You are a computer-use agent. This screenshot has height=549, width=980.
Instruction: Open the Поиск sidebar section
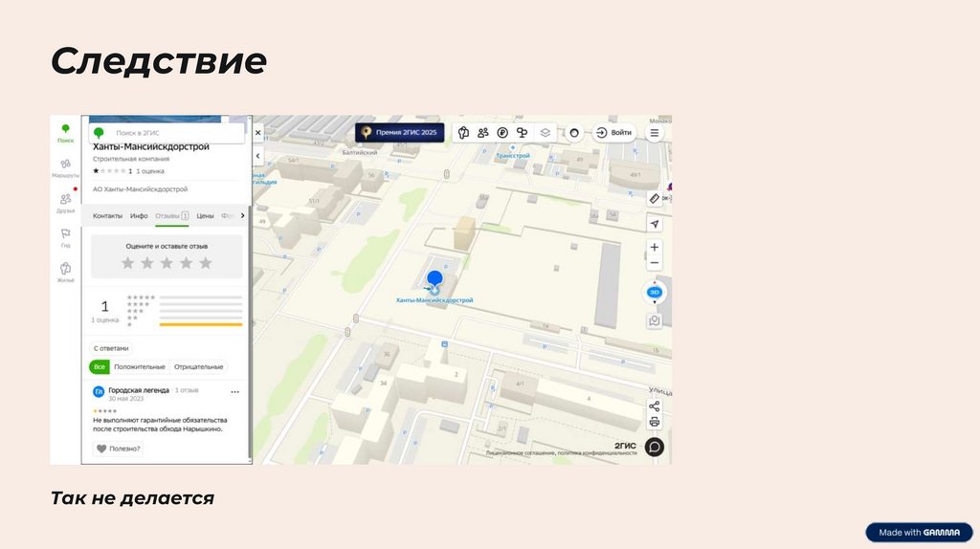[66, 133]
